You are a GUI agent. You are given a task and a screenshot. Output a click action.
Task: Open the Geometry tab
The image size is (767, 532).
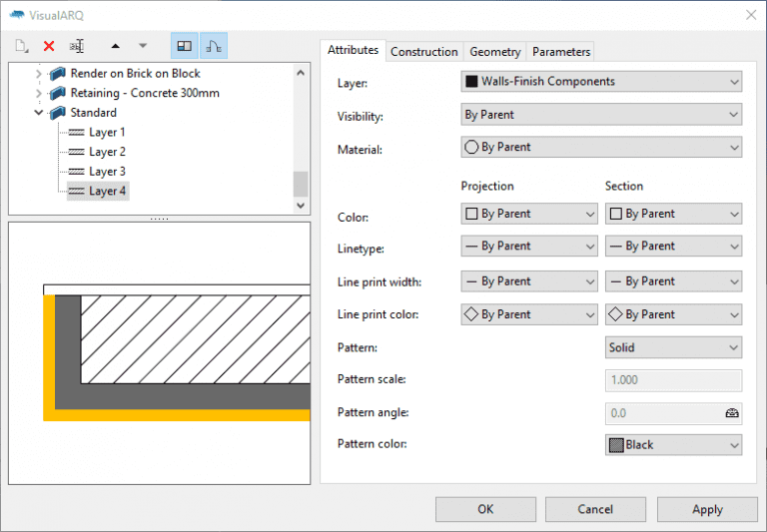(494, 52)
